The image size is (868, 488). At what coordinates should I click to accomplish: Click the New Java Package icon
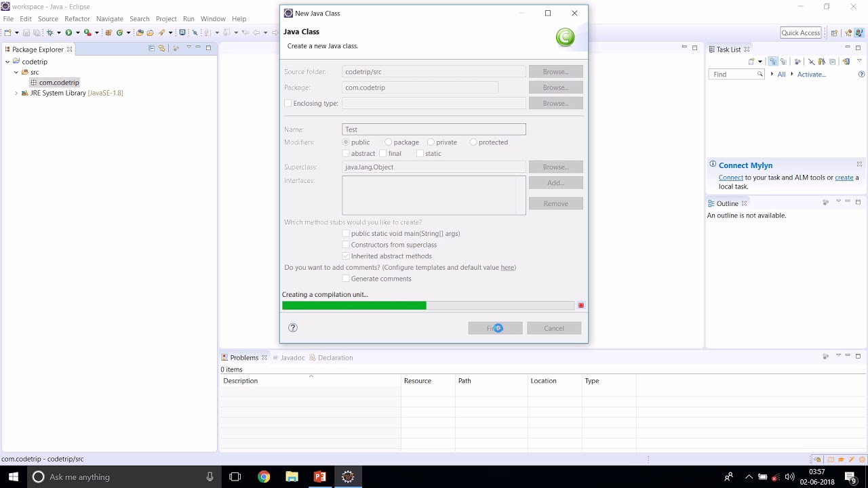click(108, 33)
